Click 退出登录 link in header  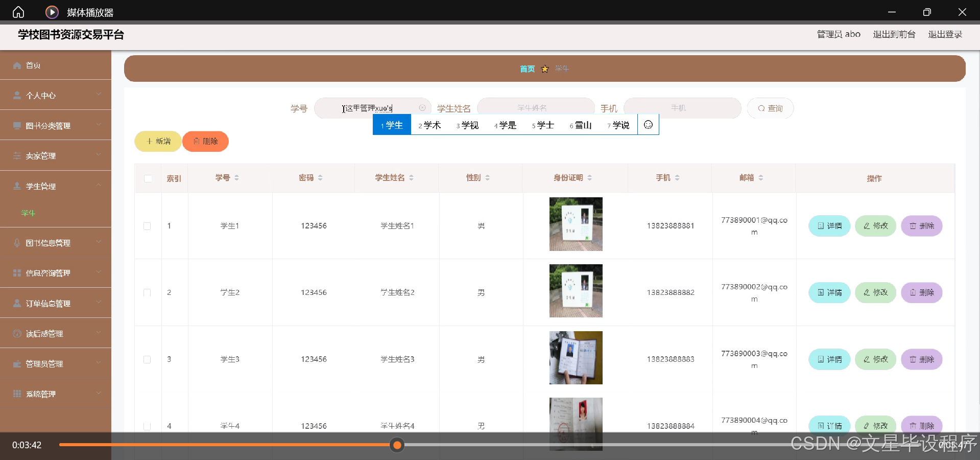[945, 34]
